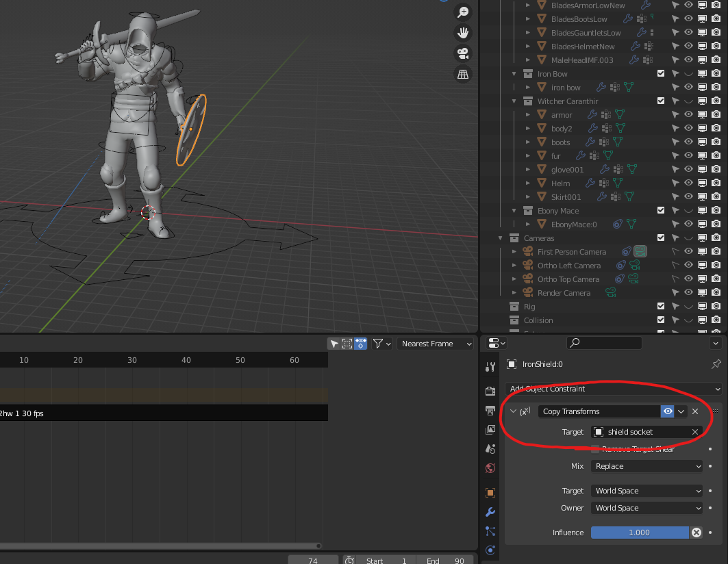Image resolution: width=728 pixels, height=564 pixels.
Task: Open the Particles properties tab icon
Action: pyautogui.click(x=490, y=531)
